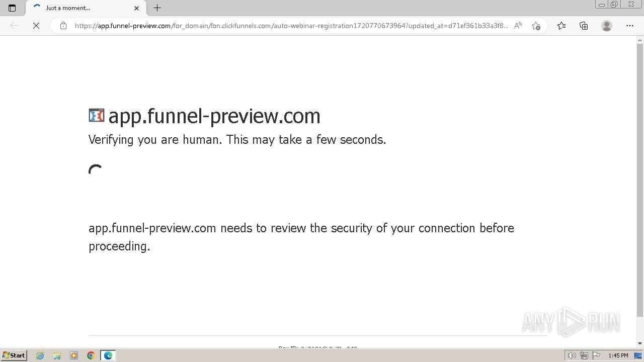The width and height of the screenshot is (644, 362).
Task: Launch Internet Explorer from the taskbar
Action: [40, 355]
